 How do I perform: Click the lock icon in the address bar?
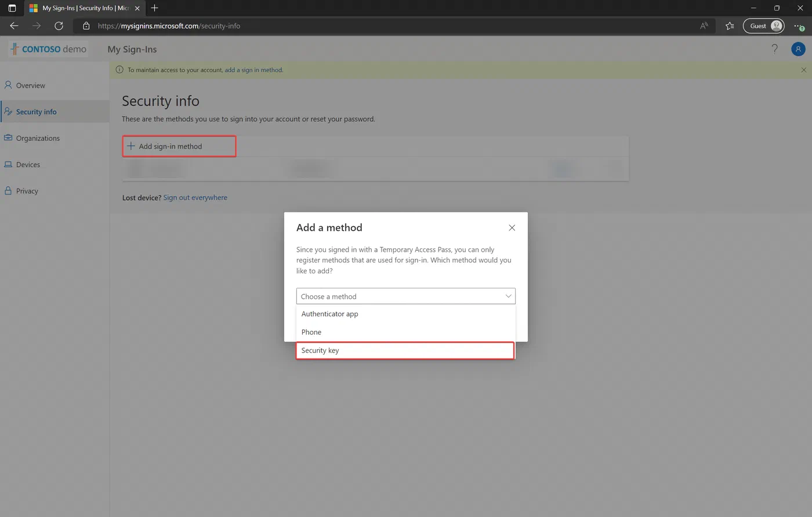(86, 26)
